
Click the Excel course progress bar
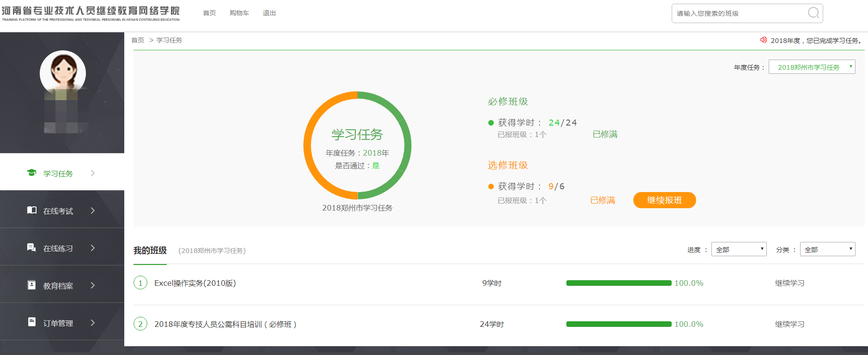click(619, 283)
